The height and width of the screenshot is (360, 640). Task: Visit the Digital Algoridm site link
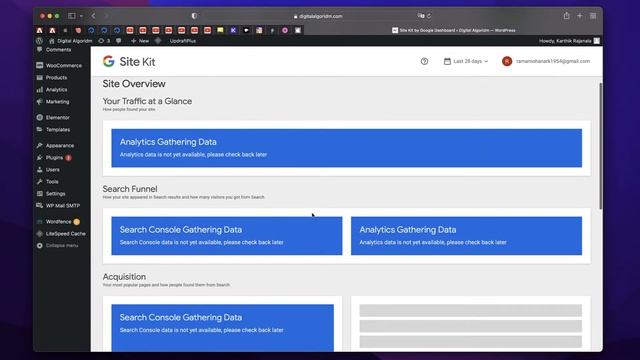click(x=71, y=41)
